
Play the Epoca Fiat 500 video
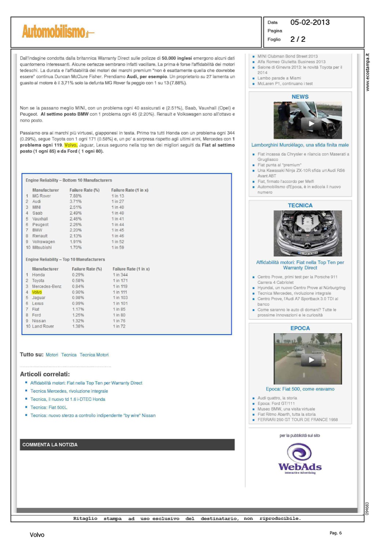(x=311, y=360)
